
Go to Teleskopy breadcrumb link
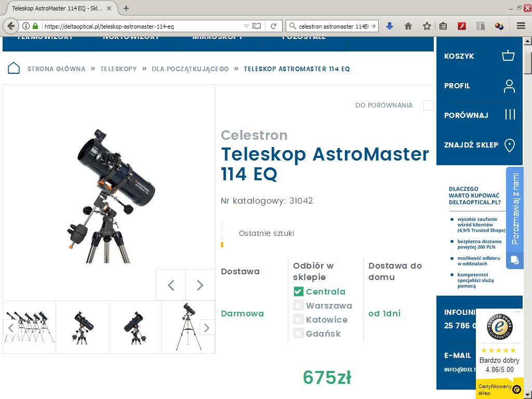(118, 69)
